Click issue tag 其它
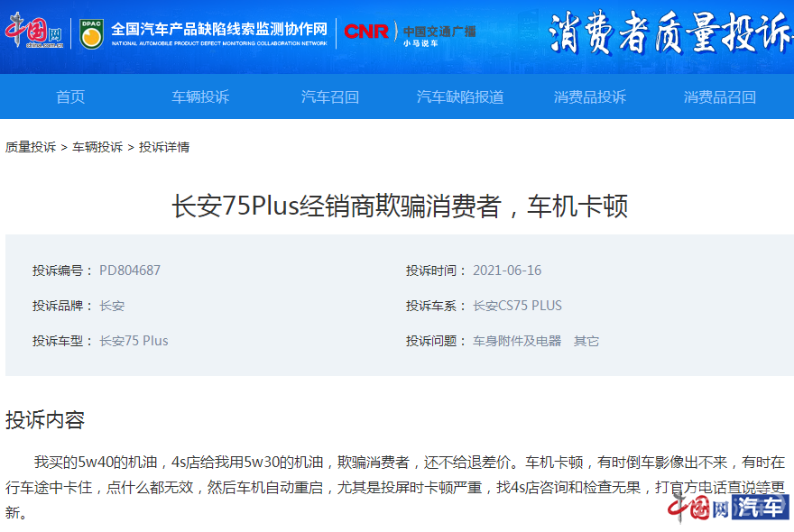The height and width of the screenshot is (532, 794). pos(586,341)
